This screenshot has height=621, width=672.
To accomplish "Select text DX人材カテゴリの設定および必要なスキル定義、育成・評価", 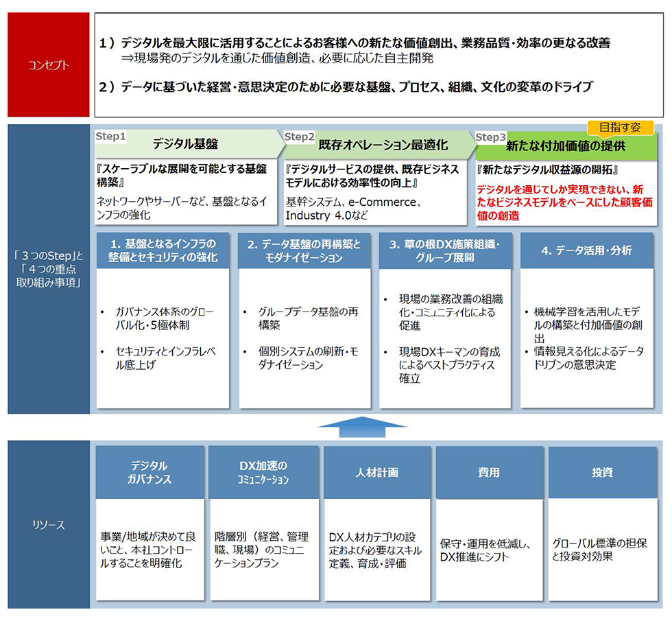I will (376, 550).
